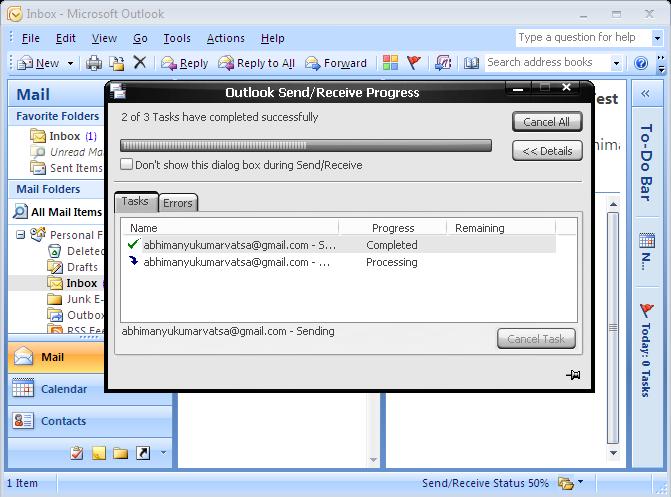Click the reading pane vertical scrollbar thumb
The image size is (671, 497).
(613, 328)
